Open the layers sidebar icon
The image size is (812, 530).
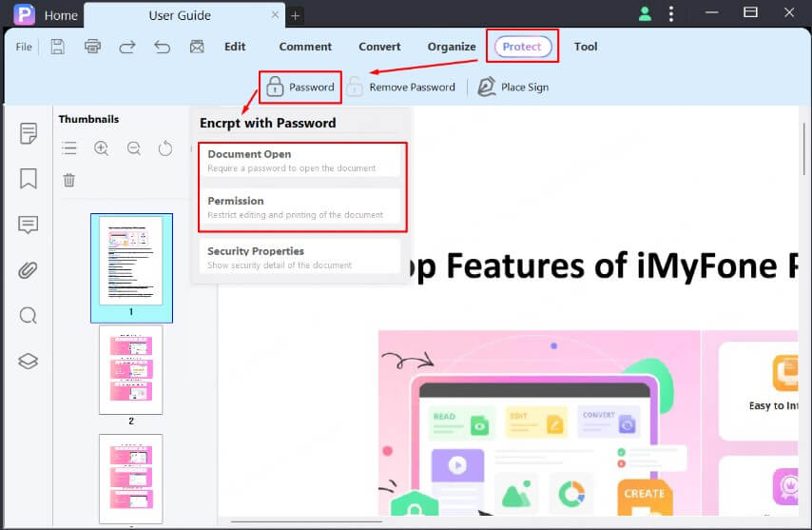pyautogui.click(x=28, y=362)
